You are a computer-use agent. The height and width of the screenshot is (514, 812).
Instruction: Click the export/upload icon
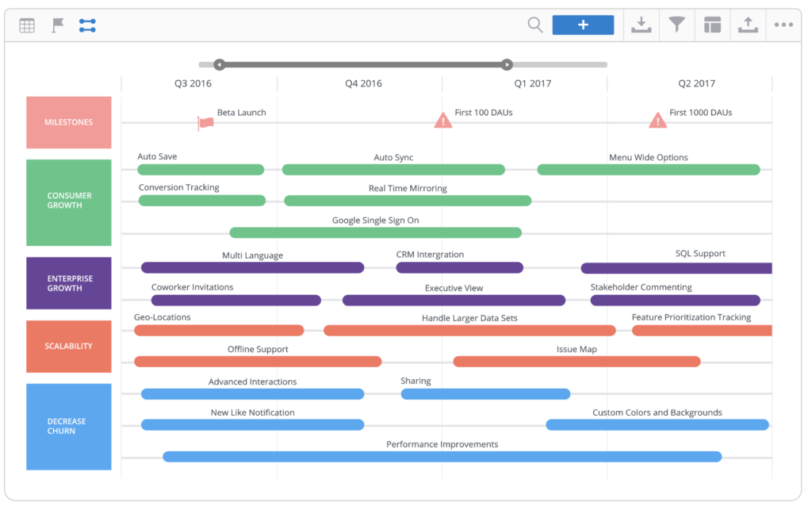747,25
